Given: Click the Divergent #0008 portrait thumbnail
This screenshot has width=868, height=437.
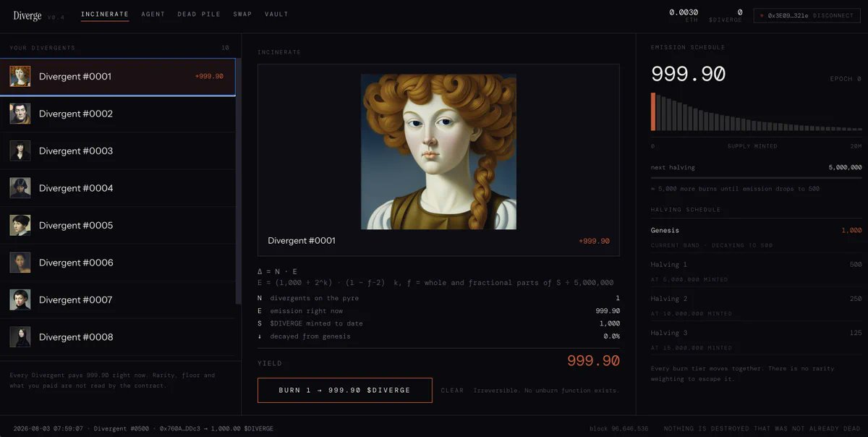Looking at the screenshot, I should pyautogui.click(x=20, y=337).
